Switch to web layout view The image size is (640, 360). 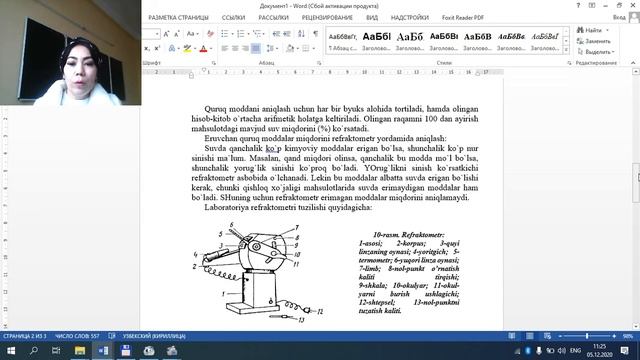(x=547, y=336)
